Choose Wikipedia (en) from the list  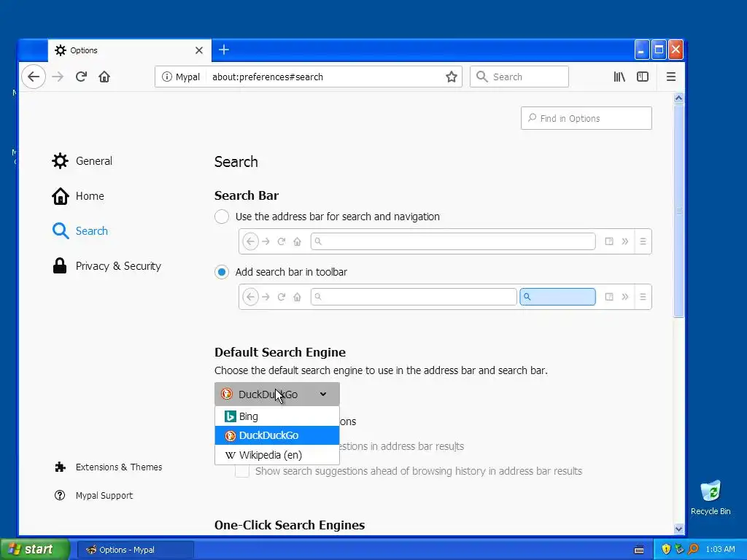(276, 455)
